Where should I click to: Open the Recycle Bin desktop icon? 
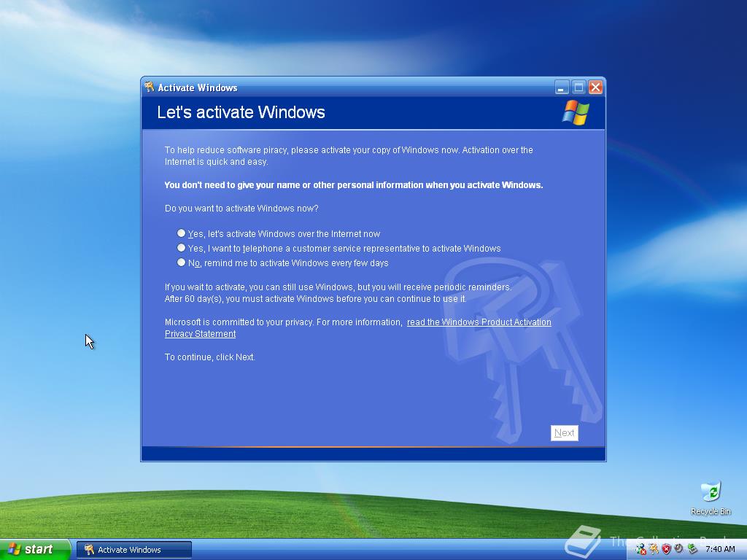711,498
